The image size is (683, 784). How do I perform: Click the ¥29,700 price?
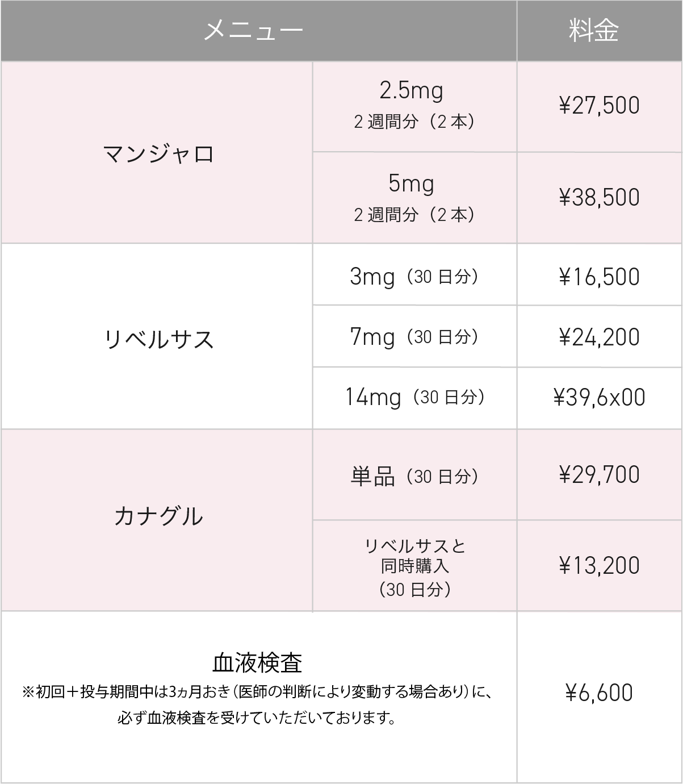[600, 475]
